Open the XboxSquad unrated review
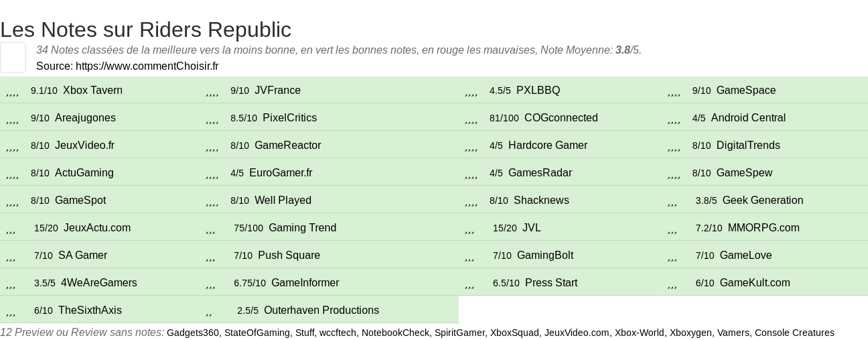 [514, 333]
